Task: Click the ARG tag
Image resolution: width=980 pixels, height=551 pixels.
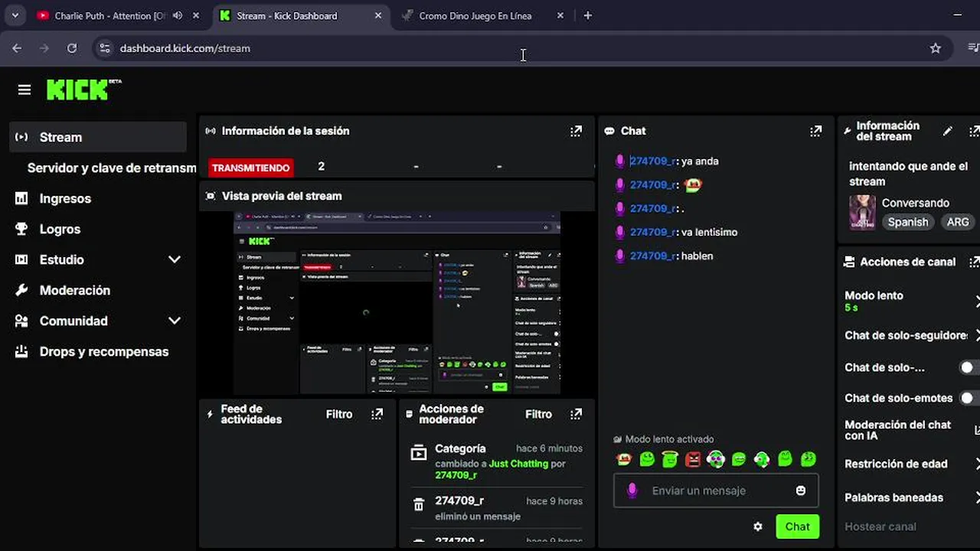Action: pos(958,222)
